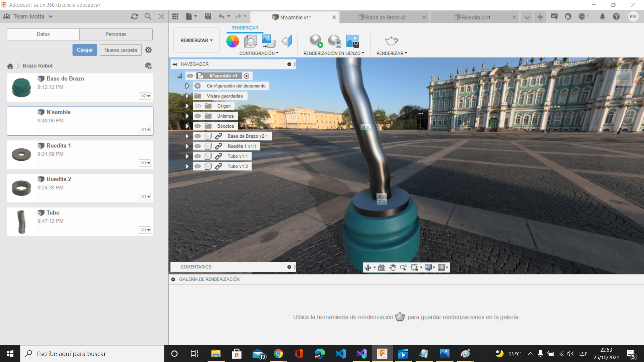644x362 pixels.
Task: Hide Ruedita 1 v1:1 component
Action: (x=198, y=146)
